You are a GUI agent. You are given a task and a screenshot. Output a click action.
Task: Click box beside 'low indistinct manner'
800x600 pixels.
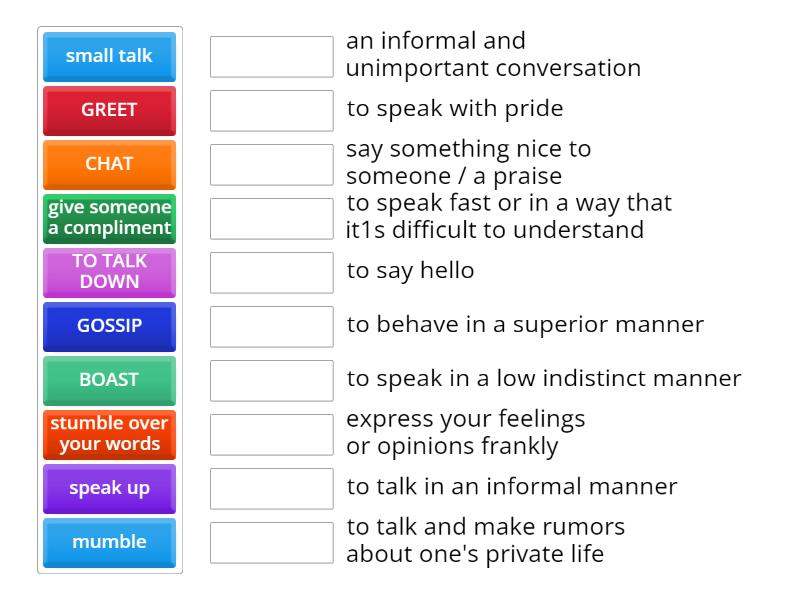point(271,381)
